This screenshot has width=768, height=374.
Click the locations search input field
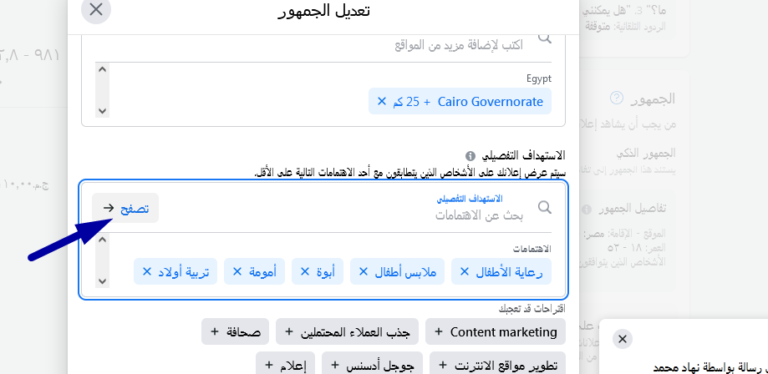tap(313, 45)
